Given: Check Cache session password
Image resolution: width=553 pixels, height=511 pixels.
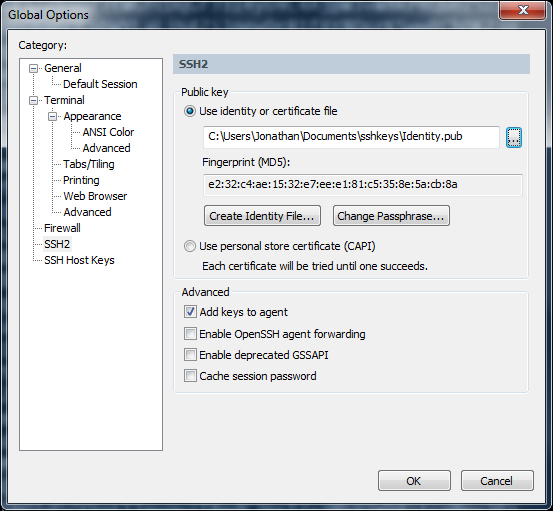Looking at the screenshot, I should (x=190, y=376).
